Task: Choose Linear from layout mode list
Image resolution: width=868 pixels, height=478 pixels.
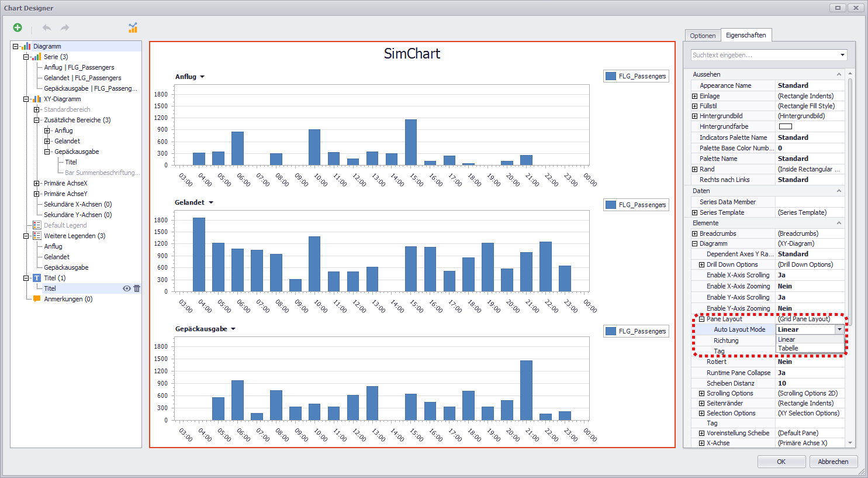Action: point(810,339)
